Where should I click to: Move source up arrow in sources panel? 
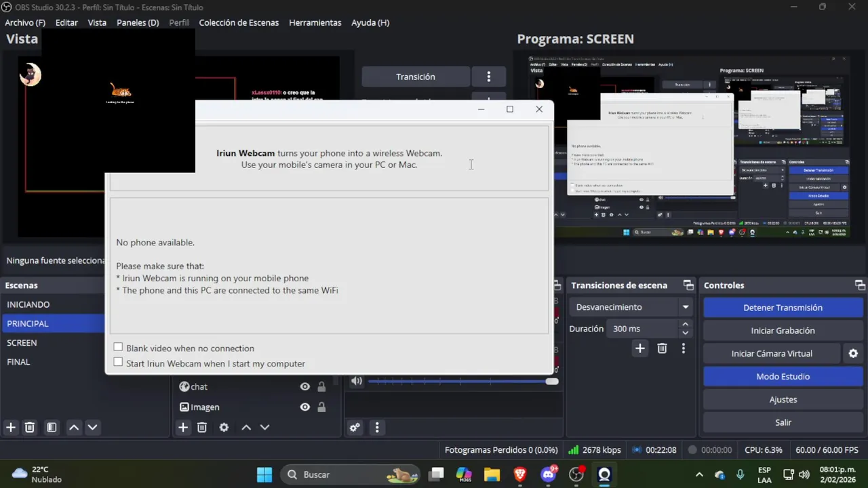pyautogui.click(x=246, y=428)
